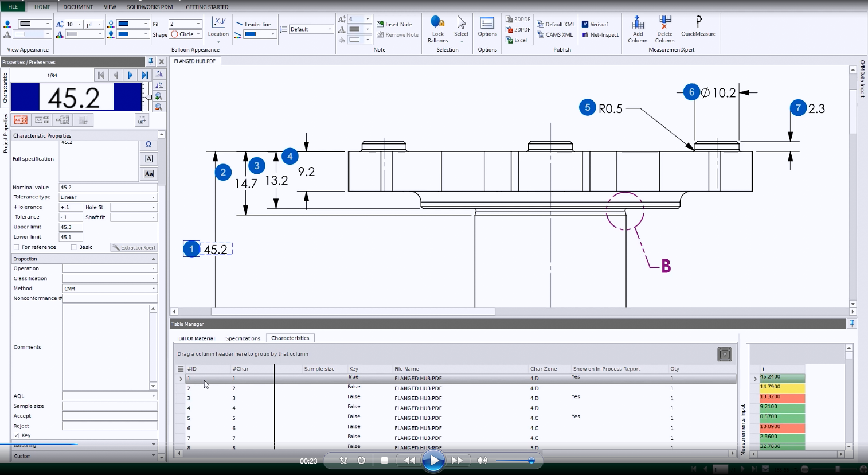This screenshot has height=475, width=868.
Task: Open the SOLIDWORKS PDM tab
Action: (x=150, y=7)
